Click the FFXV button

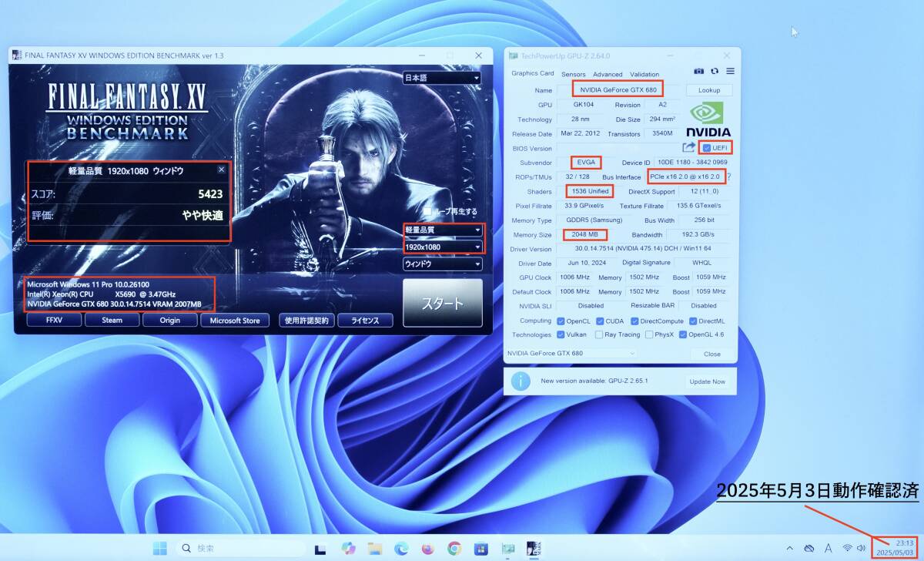point(54,321)
